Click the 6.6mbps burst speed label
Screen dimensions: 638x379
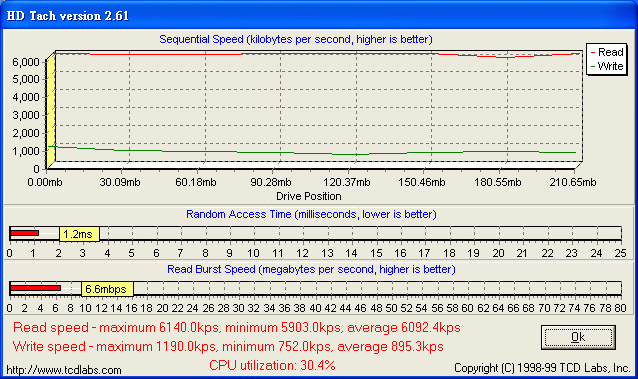coord(107,289)
